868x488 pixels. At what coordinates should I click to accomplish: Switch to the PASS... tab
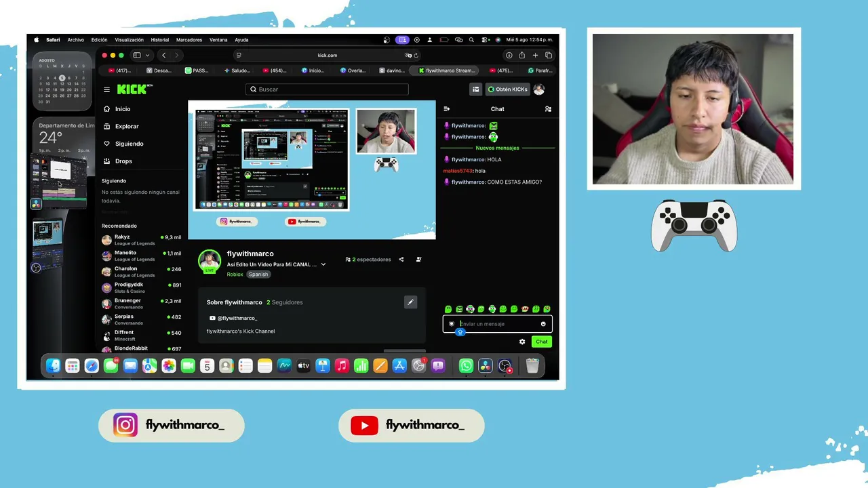[197, 70]
